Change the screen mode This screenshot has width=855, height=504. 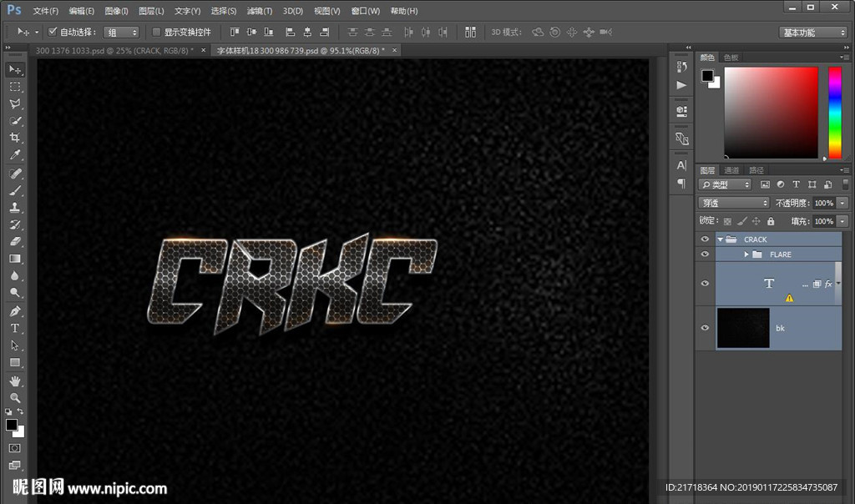[15, 465]
